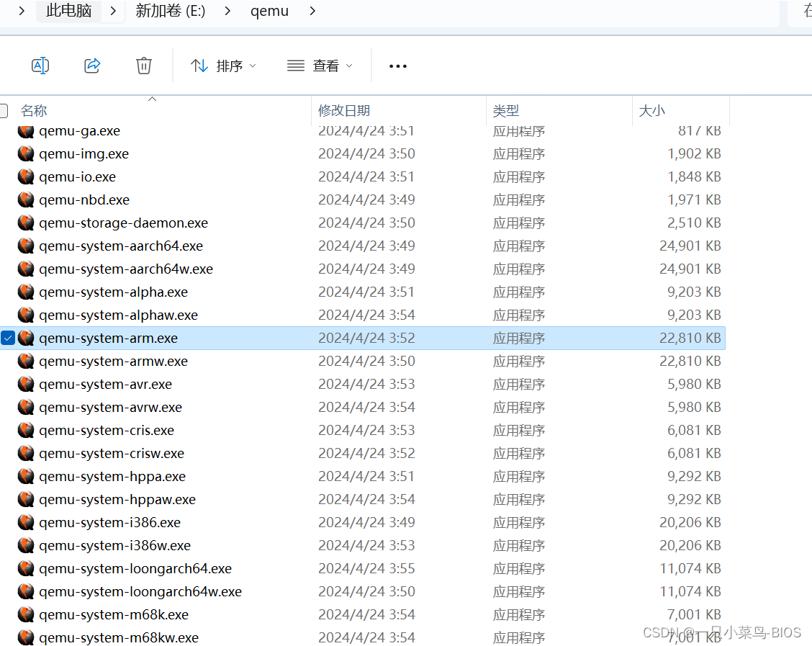Screen dimensions: 812x646
Task: Select the qemu-system-i386w.exe file name
Action: point(115,545)
